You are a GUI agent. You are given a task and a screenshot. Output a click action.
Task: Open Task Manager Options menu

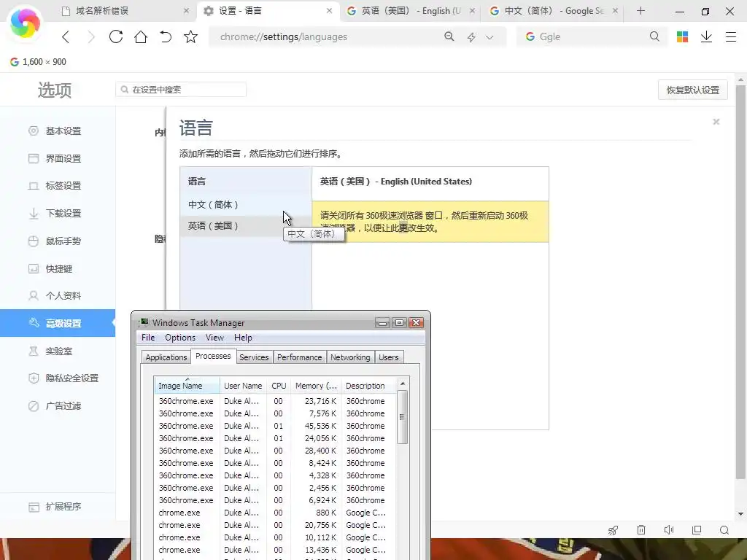[x=180, y=338]
